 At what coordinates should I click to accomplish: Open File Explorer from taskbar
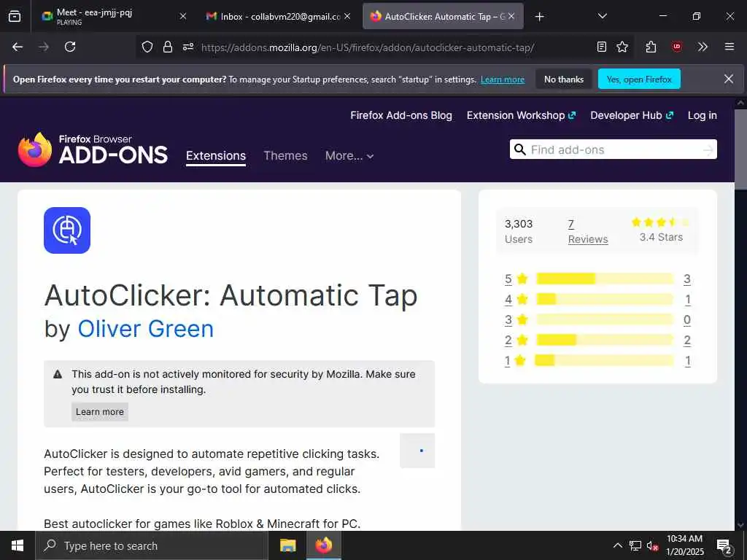pos(287,545)
